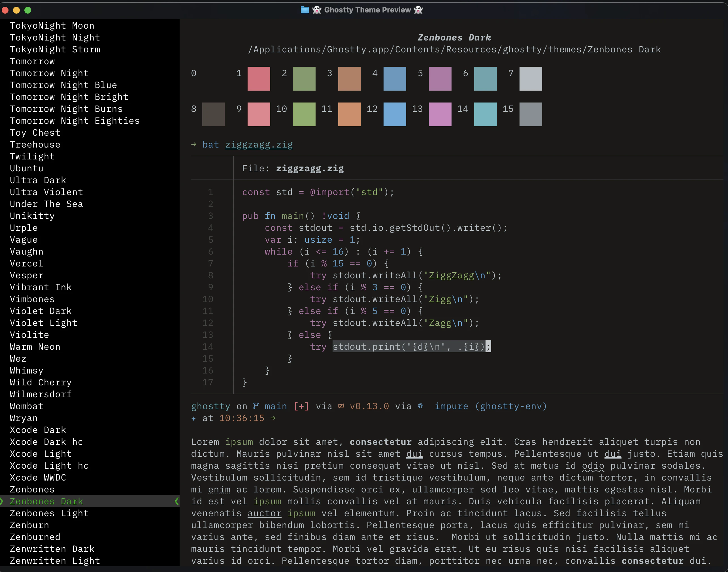Click the "File: ziggzagg.zig" header text

click(x=293, y=168)
